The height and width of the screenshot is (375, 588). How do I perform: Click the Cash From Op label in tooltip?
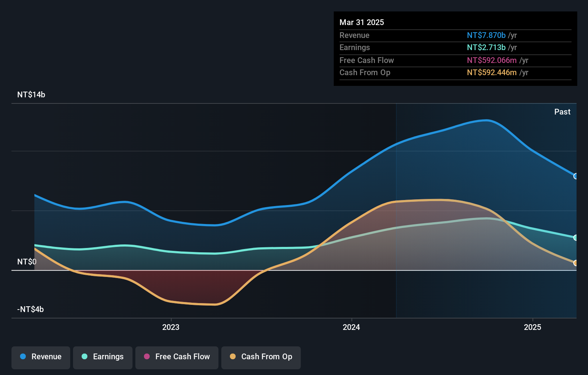[365, 72]
